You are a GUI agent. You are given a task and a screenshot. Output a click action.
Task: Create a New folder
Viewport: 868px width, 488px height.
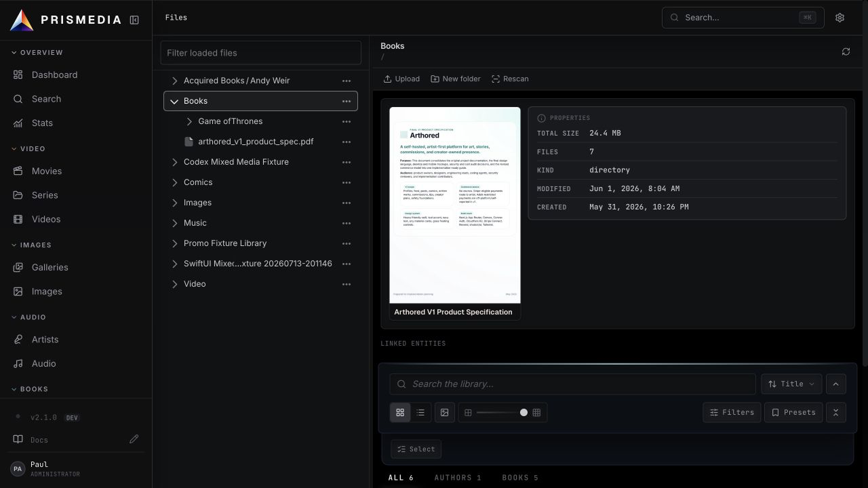click(456, 79)
